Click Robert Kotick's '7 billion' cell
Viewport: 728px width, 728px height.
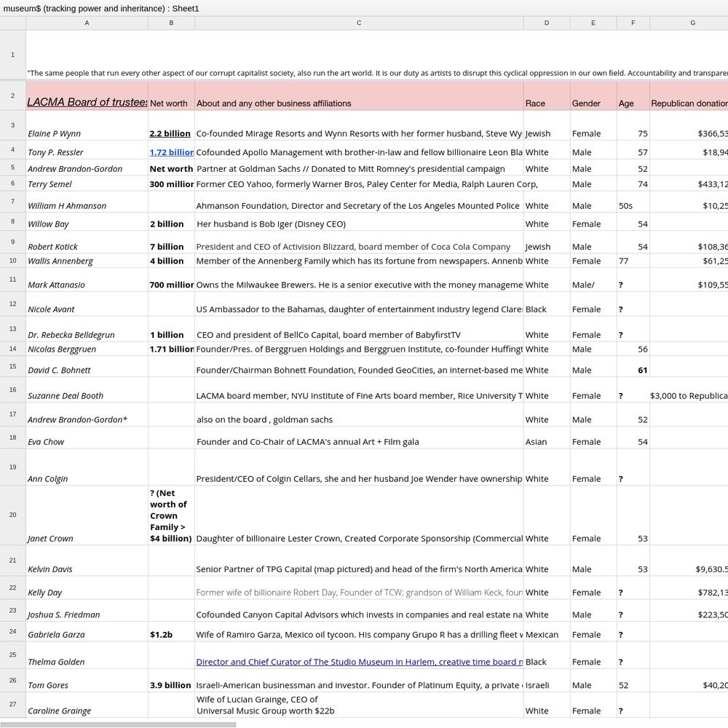click(x=171, y=242)
